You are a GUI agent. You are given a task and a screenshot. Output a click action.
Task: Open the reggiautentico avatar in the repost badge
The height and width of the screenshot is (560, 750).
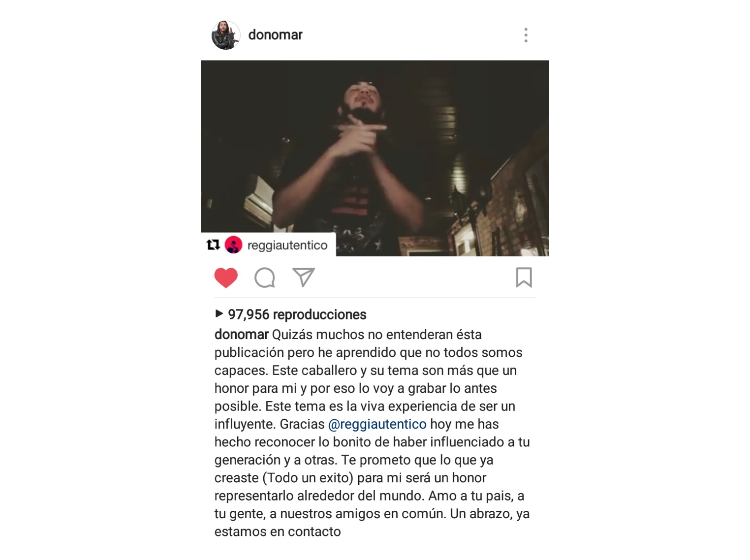pos(233,245)
